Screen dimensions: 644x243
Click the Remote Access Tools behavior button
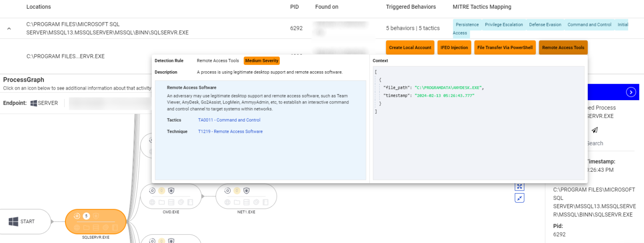[x=563, y=48]
